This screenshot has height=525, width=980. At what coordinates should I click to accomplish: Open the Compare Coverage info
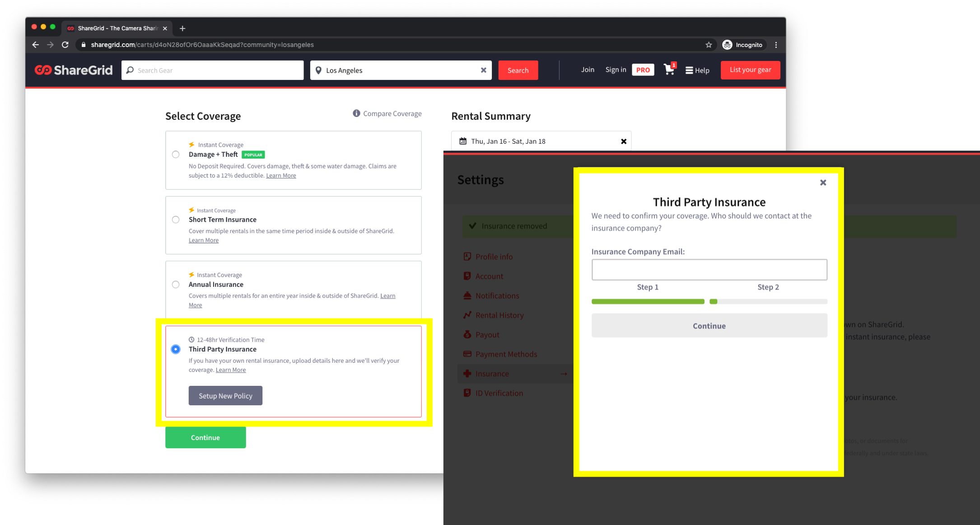387,113
